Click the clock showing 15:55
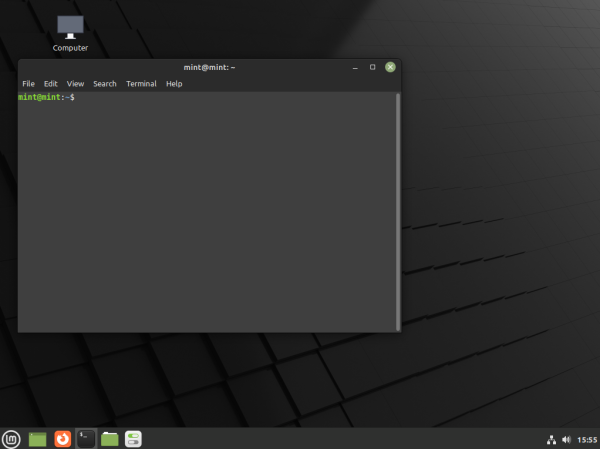This screenshot has height=449, width=600. click(587, 439)
